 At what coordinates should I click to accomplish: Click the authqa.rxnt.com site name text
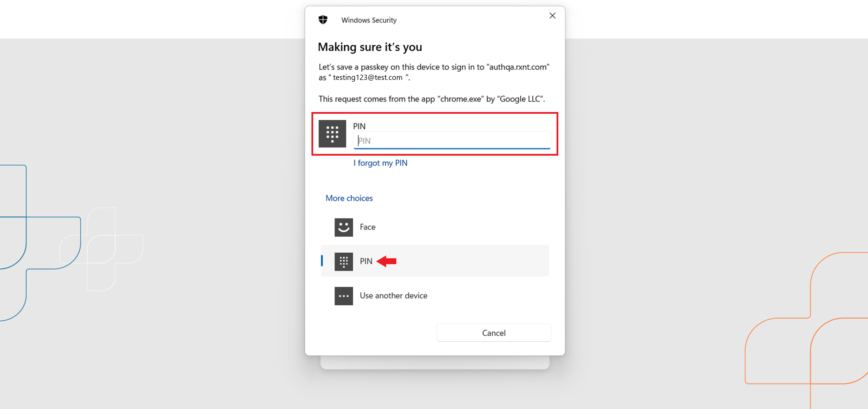[x=517, y=67]
